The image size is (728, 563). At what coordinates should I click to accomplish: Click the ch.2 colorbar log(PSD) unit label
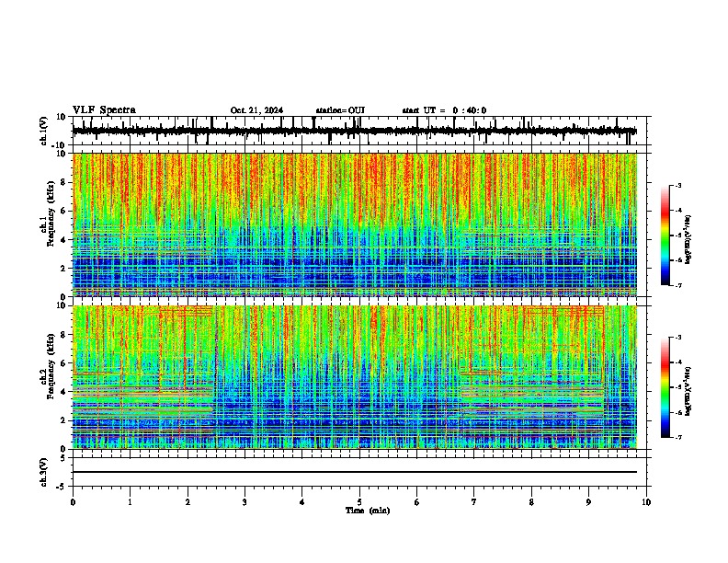688,391
